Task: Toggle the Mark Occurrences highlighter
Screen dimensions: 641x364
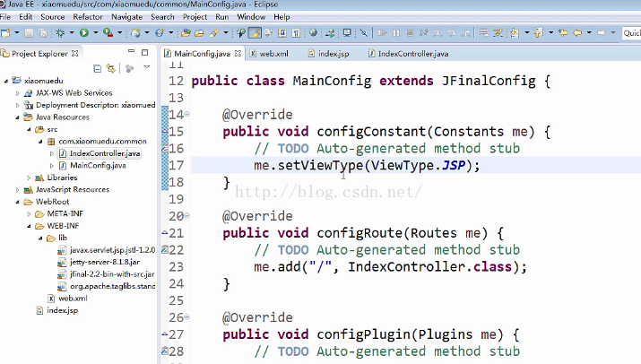Action: (x=255, y=32)
